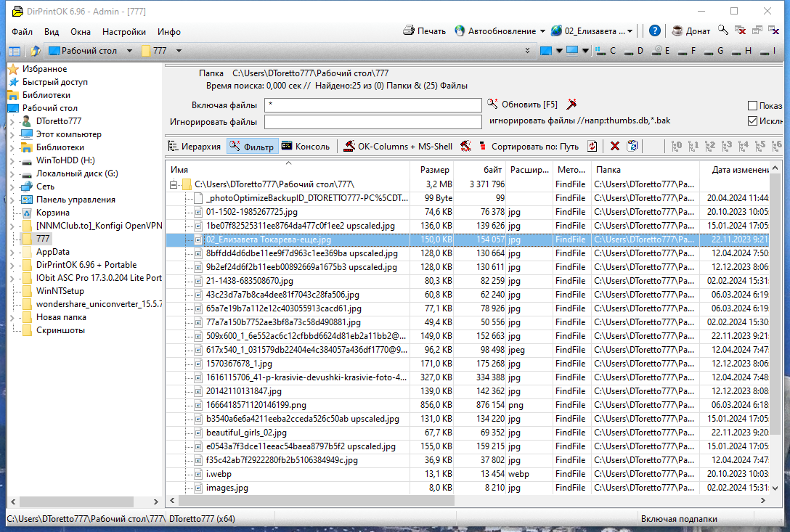Expand the toolbar overflow chevron after the 777 breadcrumb
The image size is (790, 532).
[x=527, y=51]
